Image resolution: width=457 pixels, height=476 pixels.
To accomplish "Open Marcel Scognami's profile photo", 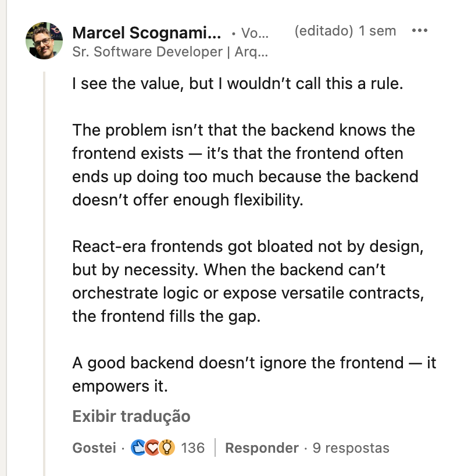I will coord(44,41).
